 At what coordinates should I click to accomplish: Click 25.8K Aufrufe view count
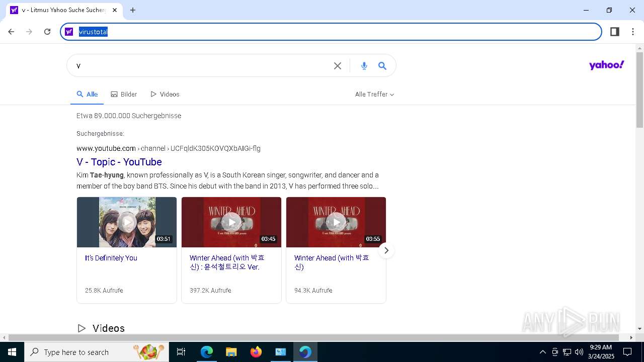click(x=104, y=291)
